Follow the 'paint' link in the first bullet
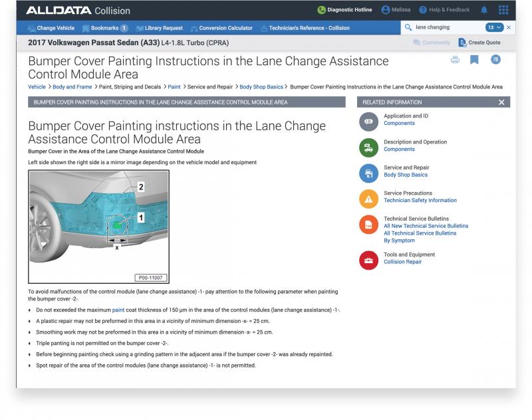 point(118,310)
